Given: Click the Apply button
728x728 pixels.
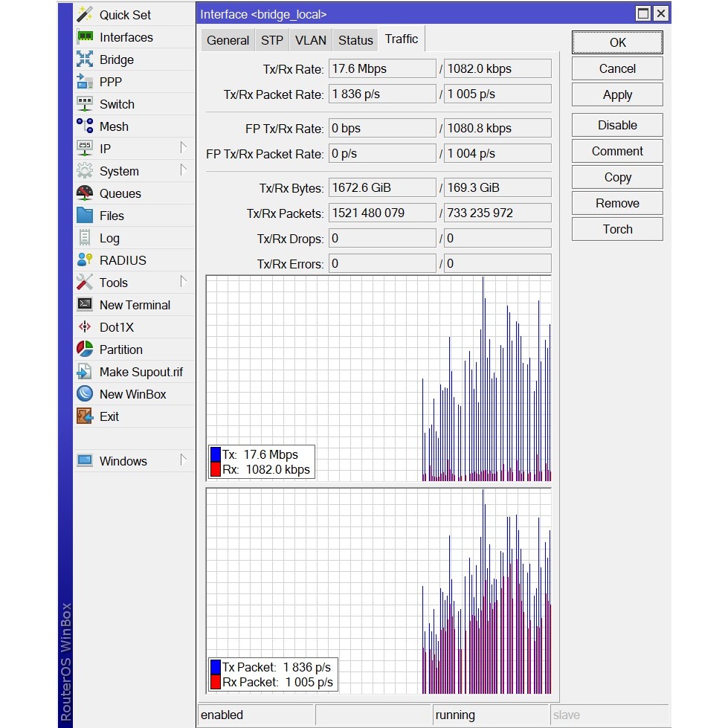Looking at the screenshot, I should [617, 94].
